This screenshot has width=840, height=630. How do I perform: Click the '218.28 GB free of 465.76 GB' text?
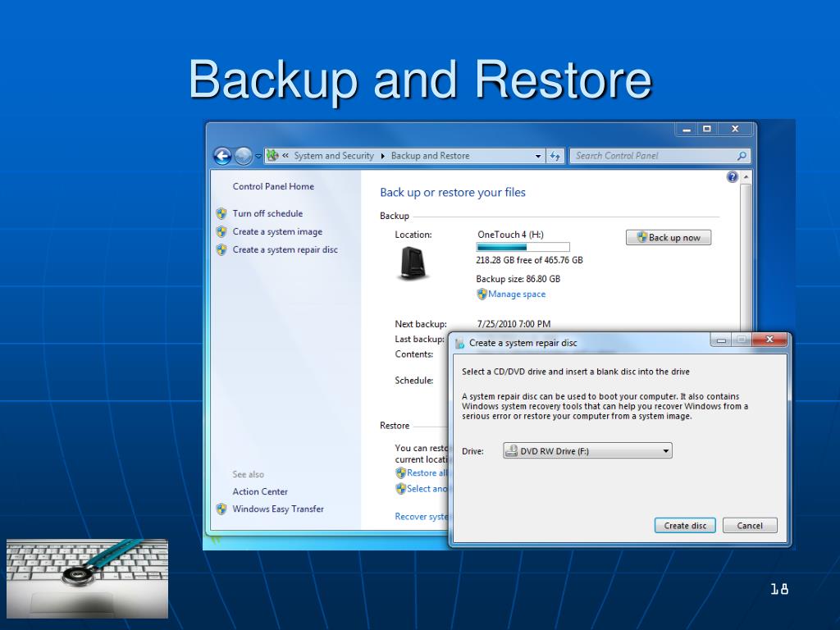[529, 260]
